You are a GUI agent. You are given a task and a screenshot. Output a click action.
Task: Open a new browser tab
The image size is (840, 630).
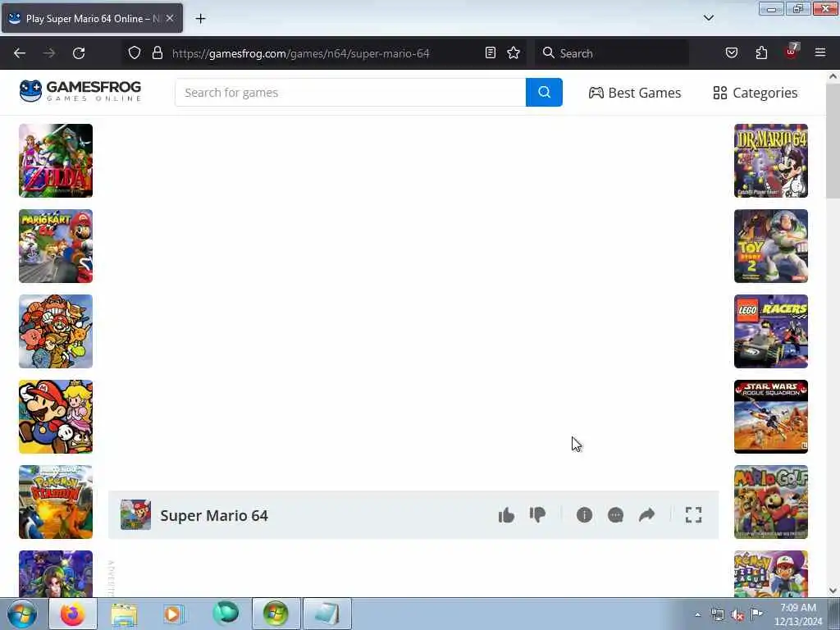coord(200,19)
